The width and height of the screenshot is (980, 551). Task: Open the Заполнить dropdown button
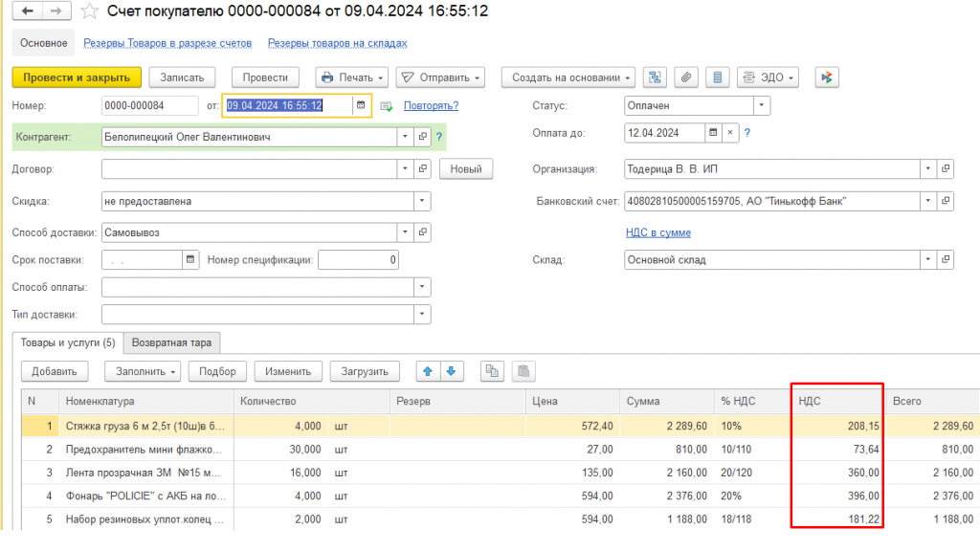click(143, 371)
